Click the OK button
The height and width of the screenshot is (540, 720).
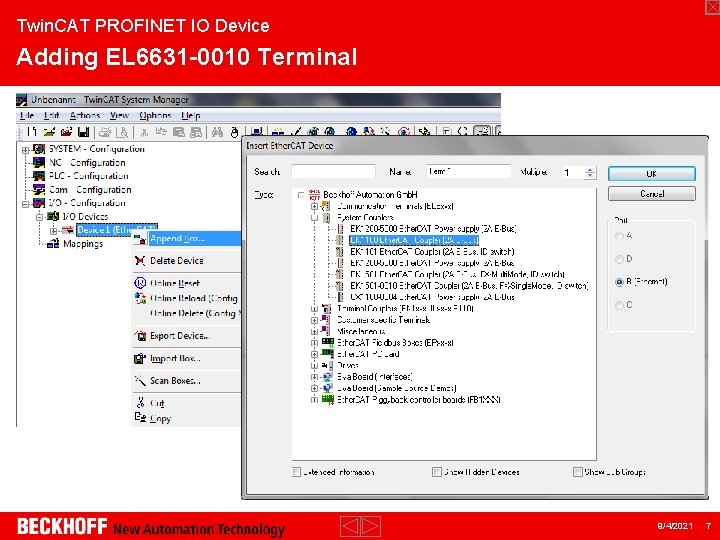(x=652, y=174)
